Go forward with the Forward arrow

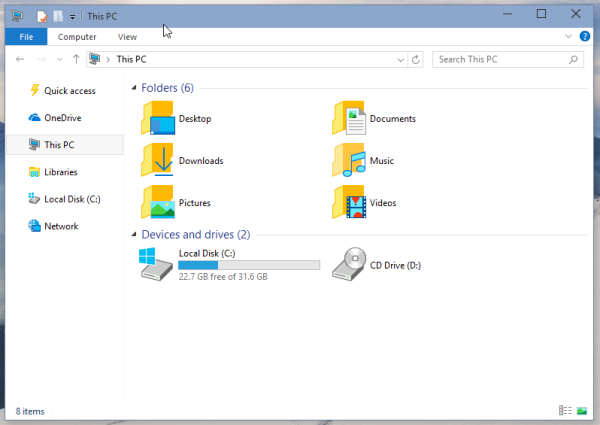tap(41, 59)
